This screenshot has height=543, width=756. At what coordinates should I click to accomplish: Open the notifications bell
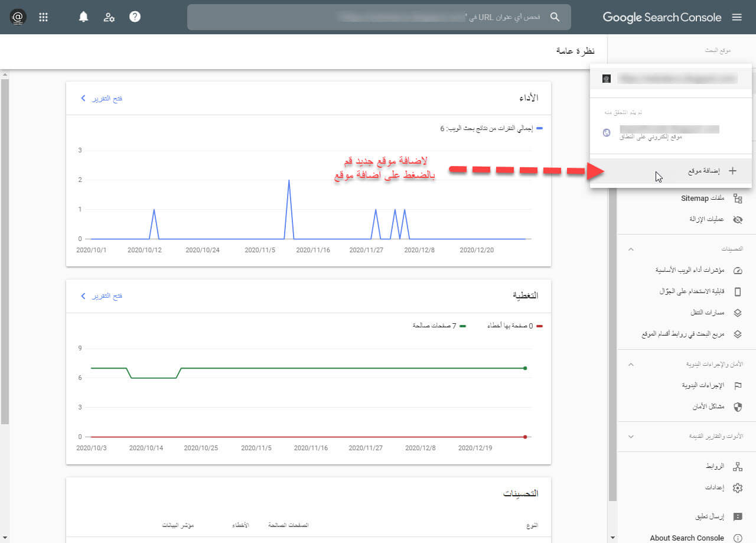coord(83,17)
